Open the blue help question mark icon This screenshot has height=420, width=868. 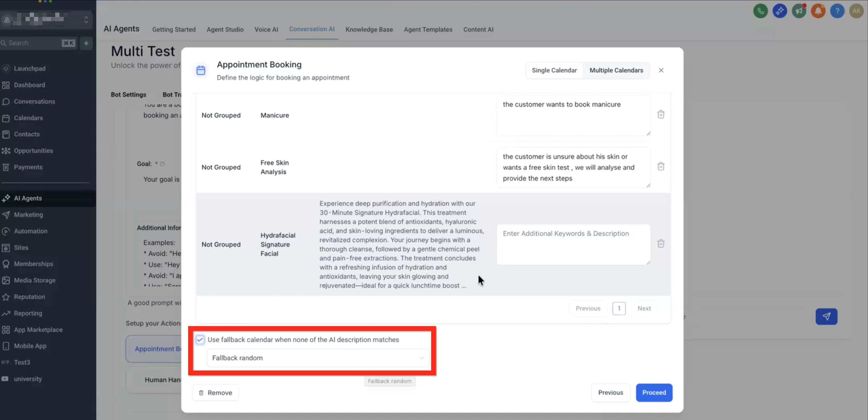837,11
